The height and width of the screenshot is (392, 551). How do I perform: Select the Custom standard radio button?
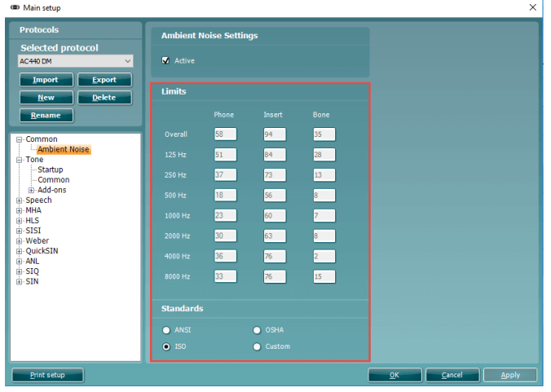pos(257,346)
